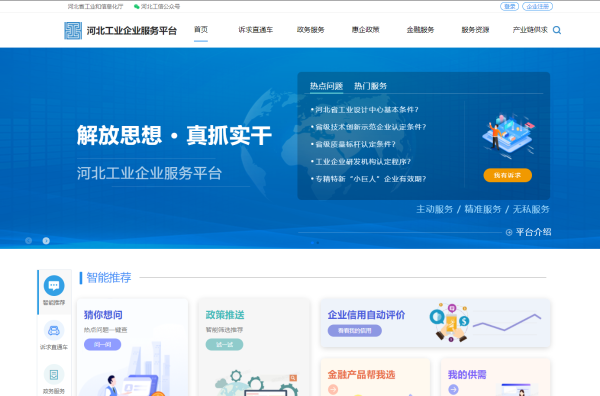The height and width of the screenshot is (396, 600).
Task: Go to next banner slide arrow
Action: (46, 241)
